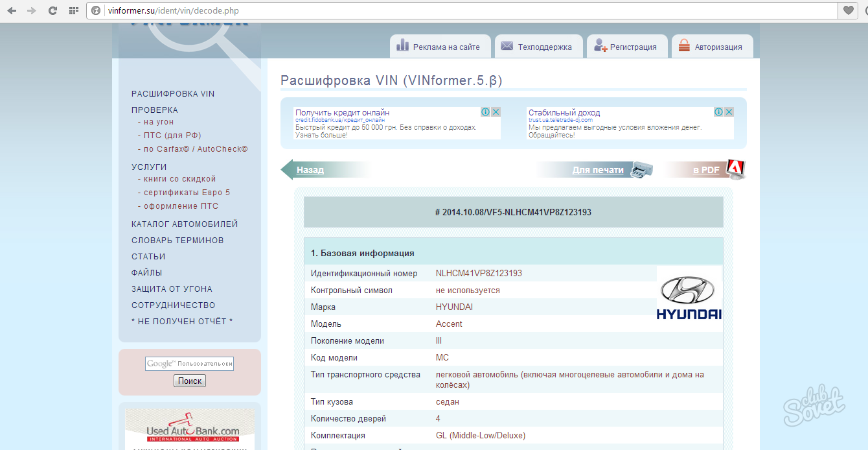Open the 'Техподдержка' tab
The height and width of the screenshot is (450, 868).
click(537, 47)
